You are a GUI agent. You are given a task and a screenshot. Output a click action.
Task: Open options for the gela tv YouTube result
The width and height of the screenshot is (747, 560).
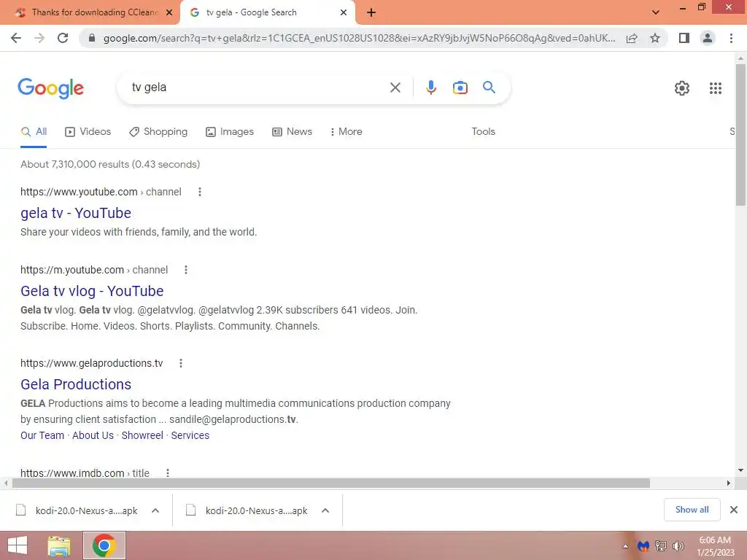tap(200, 192)
